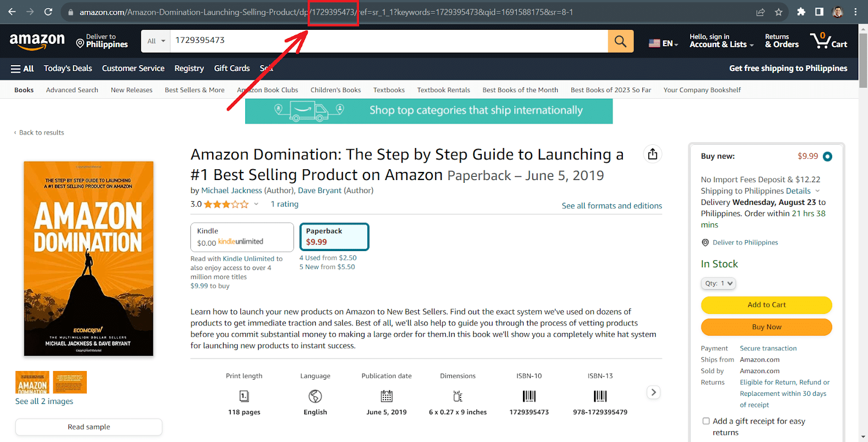Open the All search category dropdown
The width and height of the screenshot is (868, 442).
pyautogui.click(x=156, y=41)
